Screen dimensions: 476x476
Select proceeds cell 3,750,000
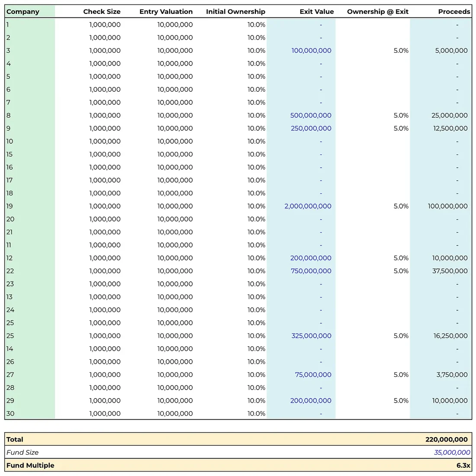tap(452, 375)
